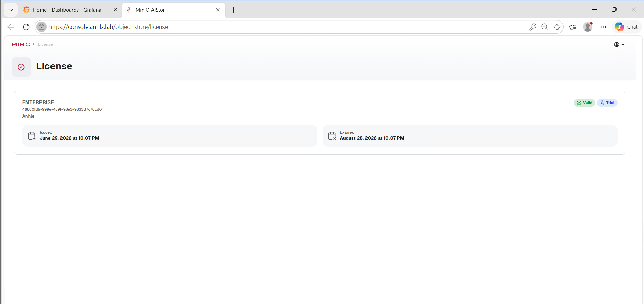
Task: Go back to the previous page
Action: pyautogui.click(x=11, y=27)
